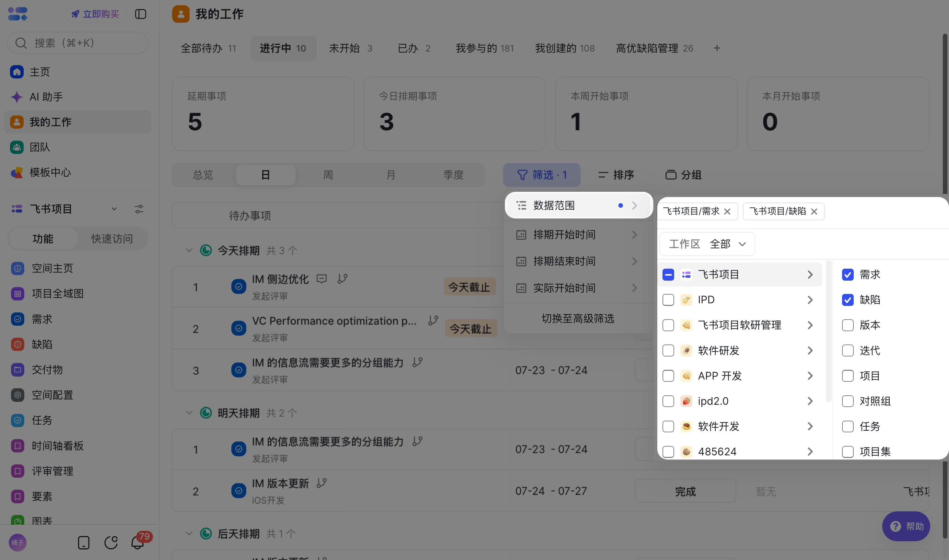Expand the 飞书项目 space switcher chevron

pos(114,209)
